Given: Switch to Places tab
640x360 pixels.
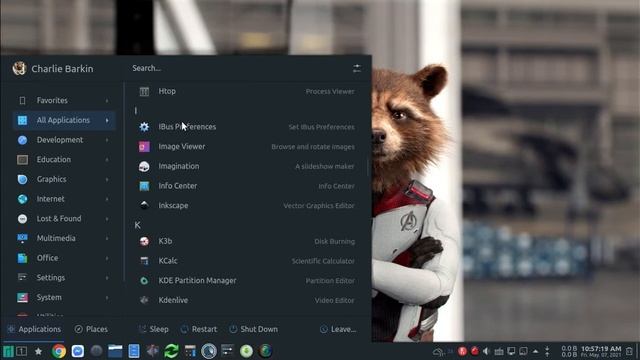Looking at the screenshot, I should pyautogui.click(x=91, y=329).
